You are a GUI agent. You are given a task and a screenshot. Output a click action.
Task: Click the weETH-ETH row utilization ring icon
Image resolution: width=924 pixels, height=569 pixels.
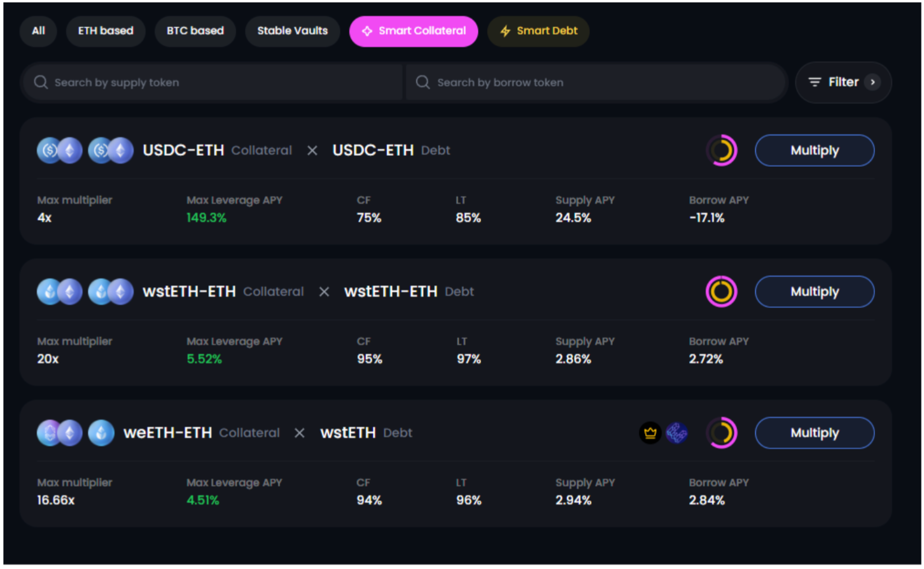(x=721, y=433)
